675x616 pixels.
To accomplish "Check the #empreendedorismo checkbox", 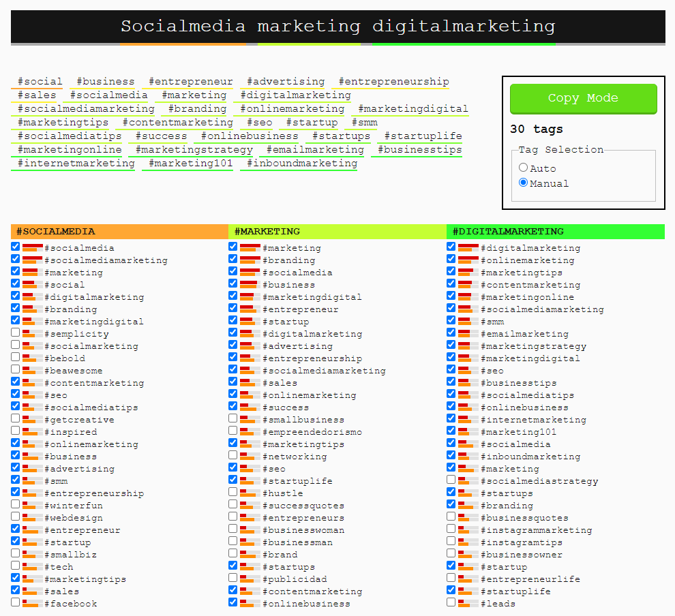I will coord(233,431).
